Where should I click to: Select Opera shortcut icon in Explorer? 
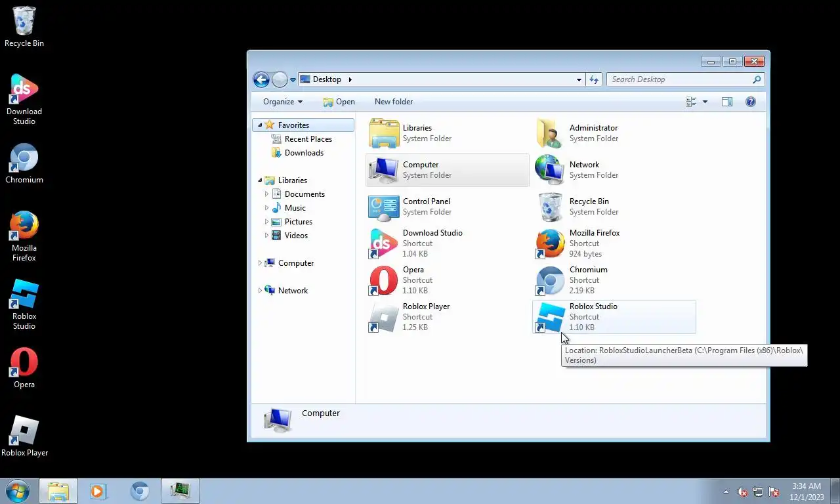(x=384, y=280)
